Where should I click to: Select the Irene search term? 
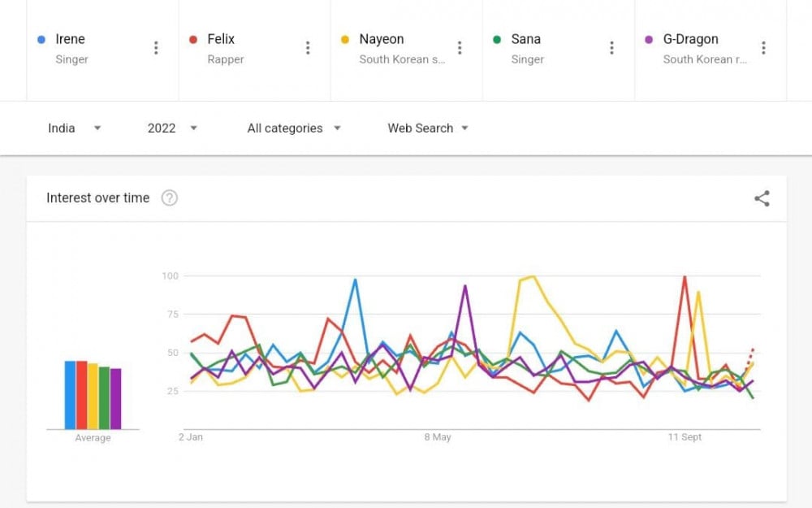coord(70,40)
